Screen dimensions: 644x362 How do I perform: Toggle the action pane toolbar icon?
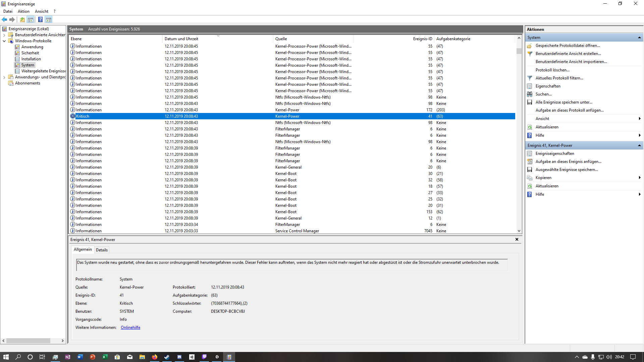tap(49, 19)
